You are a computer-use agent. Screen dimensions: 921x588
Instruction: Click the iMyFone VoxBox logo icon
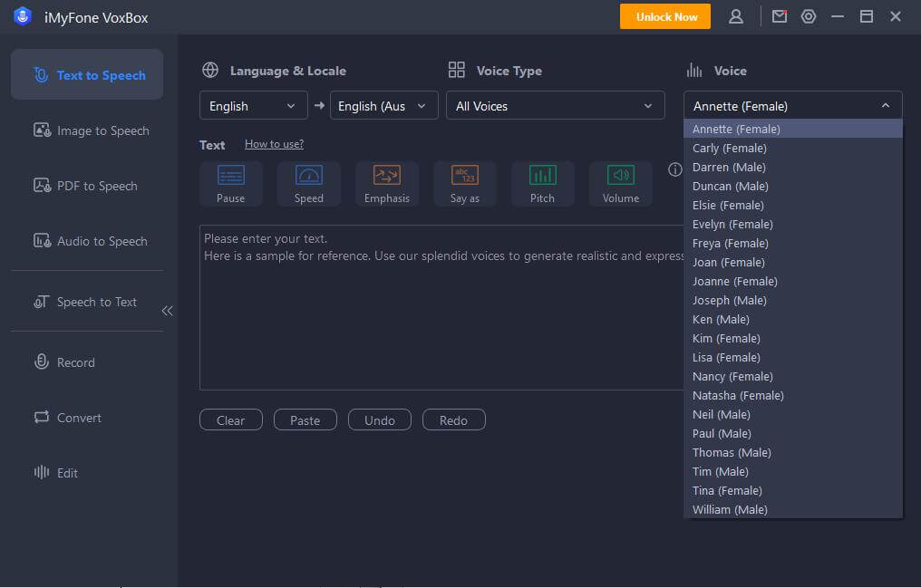(23, 16)
